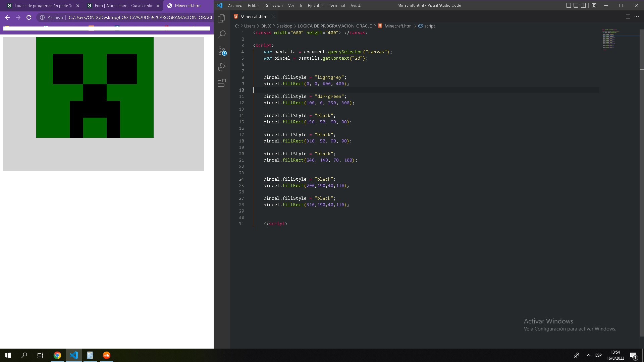
Task: Open the Editar menu
Action: (253, 5)
